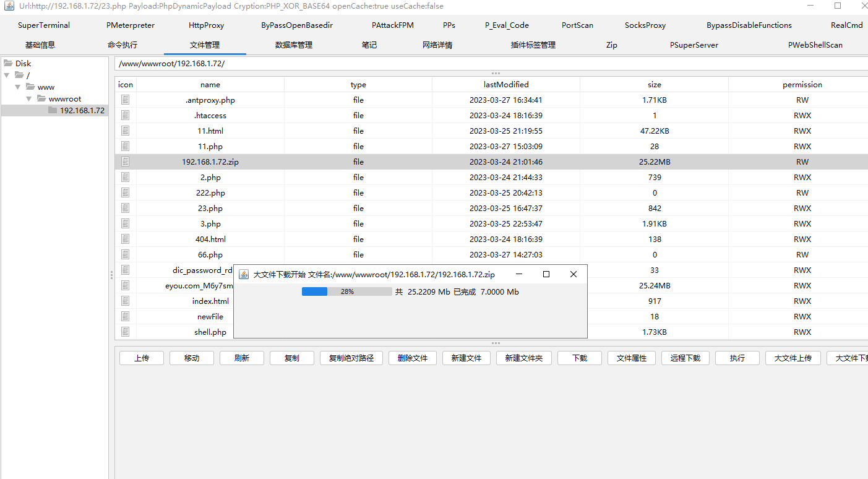Click file icon of 23.php row
Image resolution: width=868 pixels, height=479 pixels.
pyautogui.click(x=126, y=208)
